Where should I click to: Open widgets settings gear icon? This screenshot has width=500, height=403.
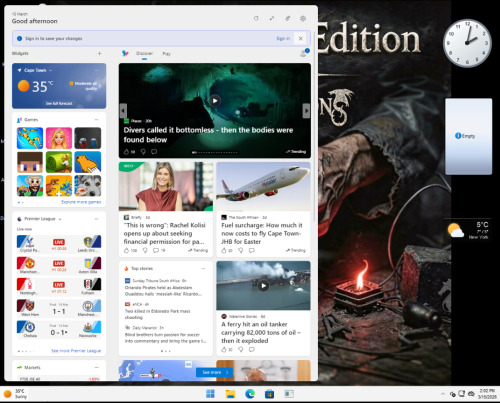pos(303,18)
